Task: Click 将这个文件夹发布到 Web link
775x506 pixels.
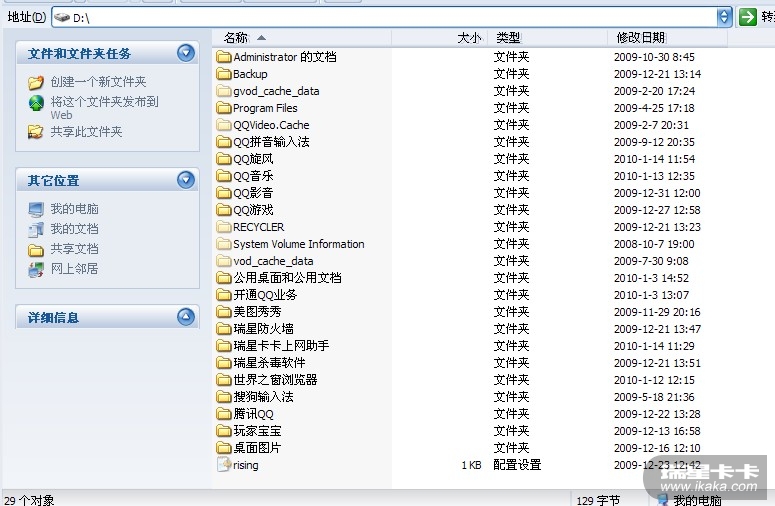Action: [104, 108]
